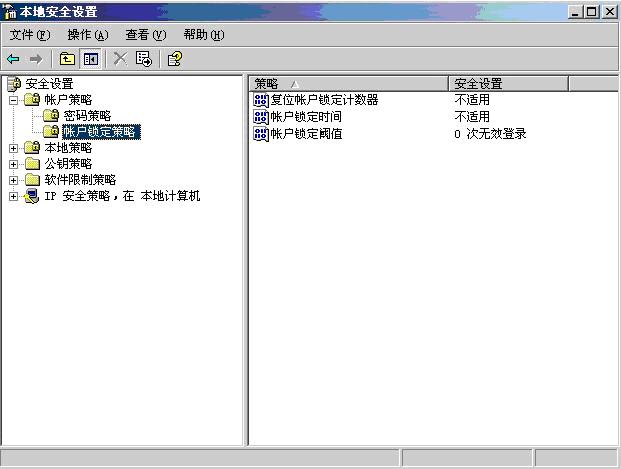This screenshot has height=469, width=621.
Task: Close the 本地安全设置 window
Action: [610, 11]
